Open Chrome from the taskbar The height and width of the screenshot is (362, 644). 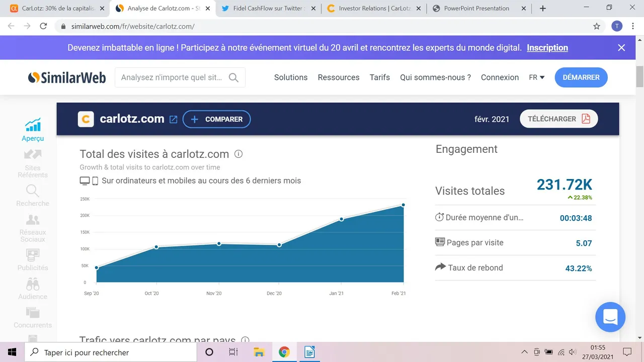pyautogui.click(x=284, y=352)
